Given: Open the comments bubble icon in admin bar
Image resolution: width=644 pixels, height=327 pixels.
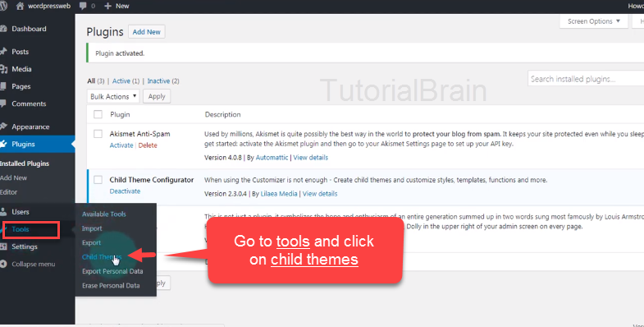Looking at the screenshot, I should [83, 6].
